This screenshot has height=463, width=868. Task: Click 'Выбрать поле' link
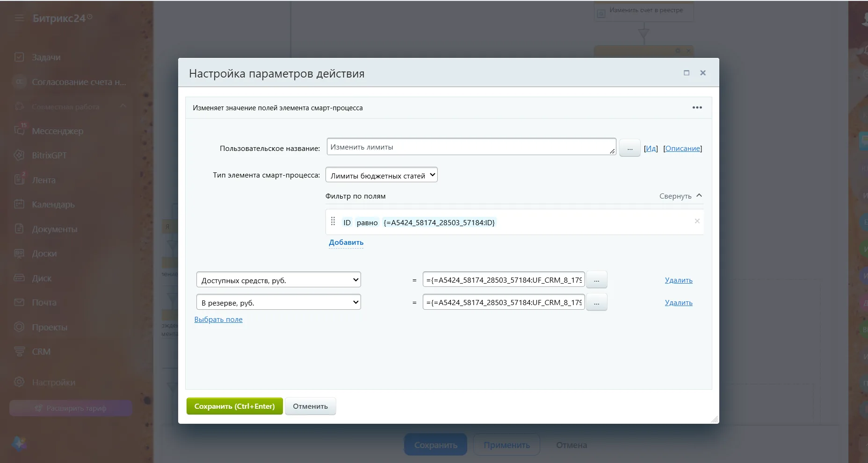click(218, 320)
